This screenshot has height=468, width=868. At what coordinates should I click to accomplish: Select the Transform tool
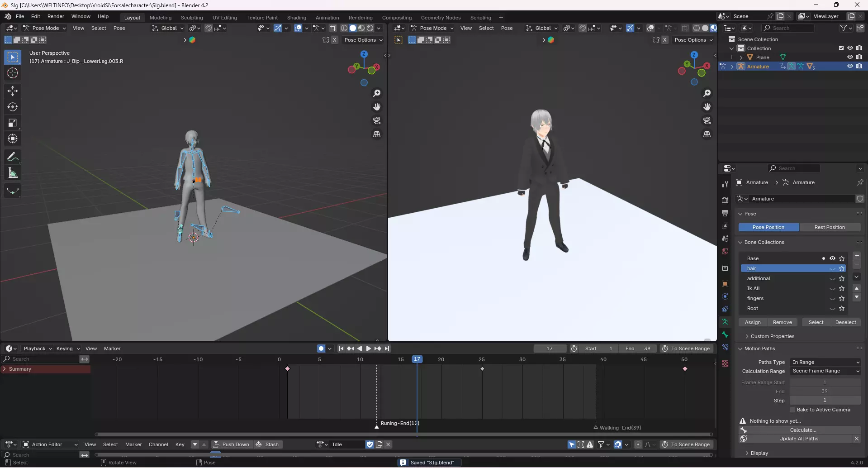13,138
